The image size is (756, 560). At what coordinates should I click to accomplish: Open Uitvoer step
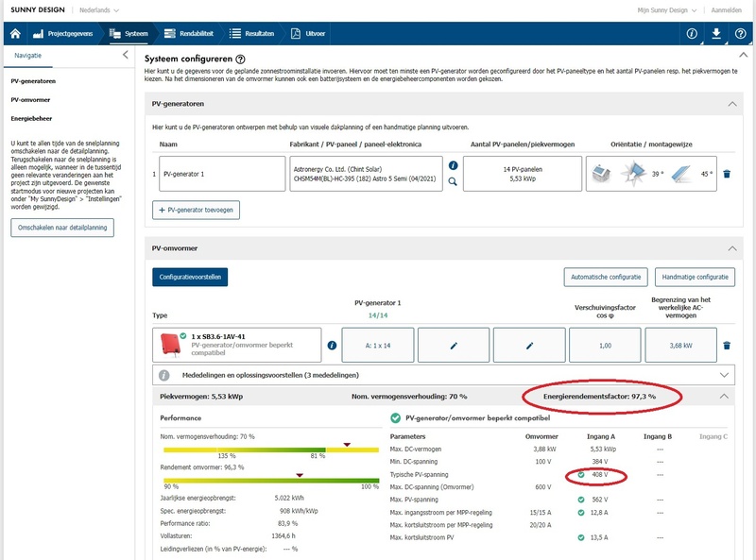tap(308, 33)
